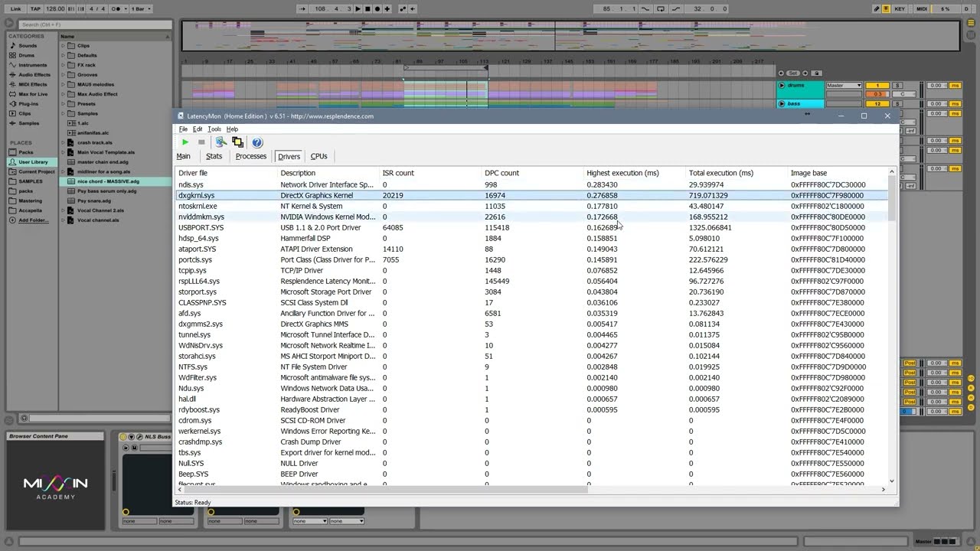Fold or unfold the drums track arrow

click(782, 86)
